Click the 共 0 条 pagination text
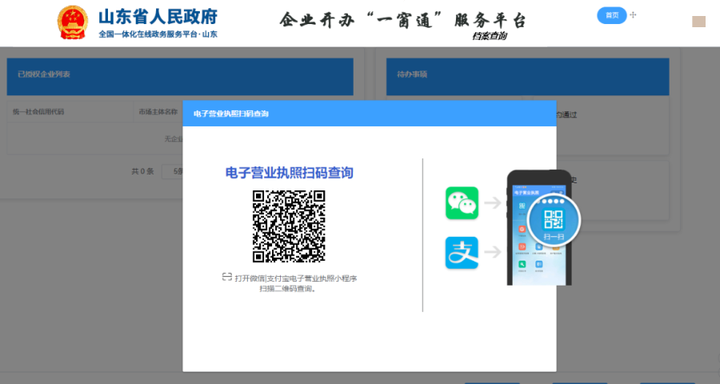Screen dimensions: 720x384 tap(142, 171)
